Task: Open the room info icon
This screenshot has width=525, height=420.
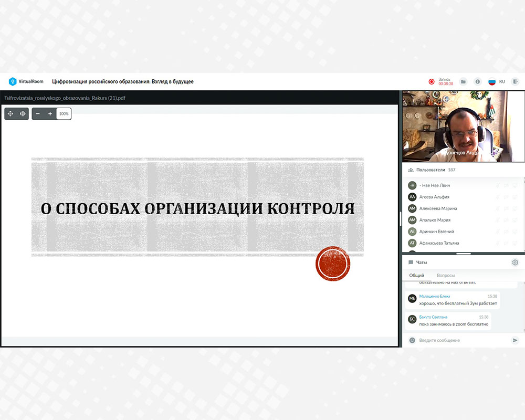Action: point(478,81)
